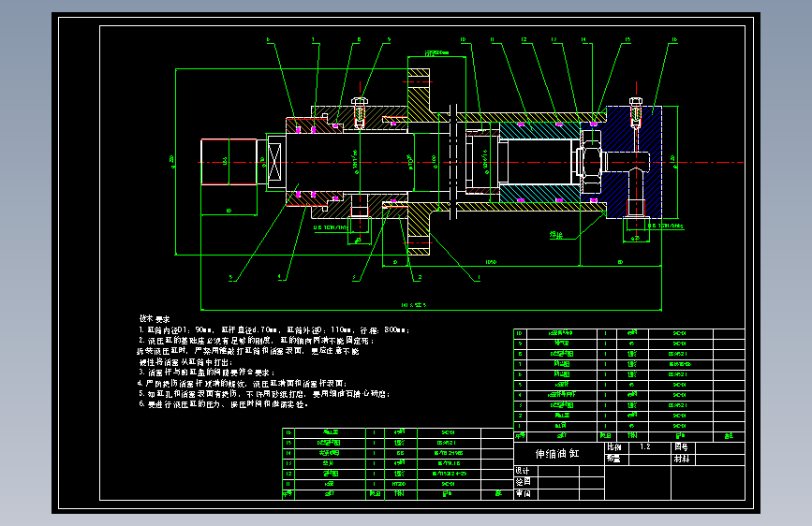Image resolution: width=812 pixels, height=526 pixels.
Task: Click technical note 5 about 砂纸打磨
Action: pyautogui.click(x=263, y=394)
